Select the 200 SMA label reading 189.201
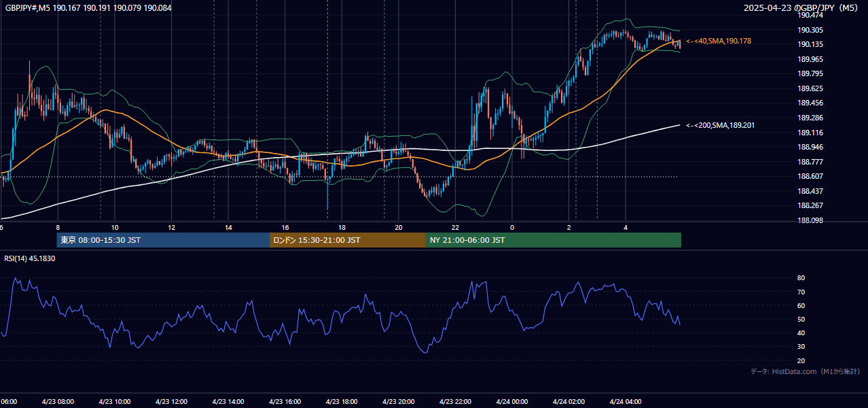 tap(720, 125)
